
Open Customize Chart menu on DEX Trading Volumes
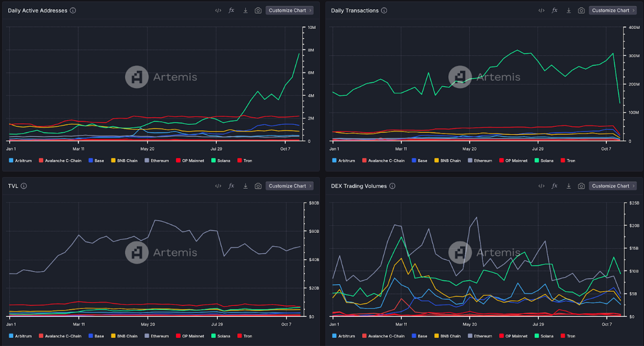click(x=613, y=186)
